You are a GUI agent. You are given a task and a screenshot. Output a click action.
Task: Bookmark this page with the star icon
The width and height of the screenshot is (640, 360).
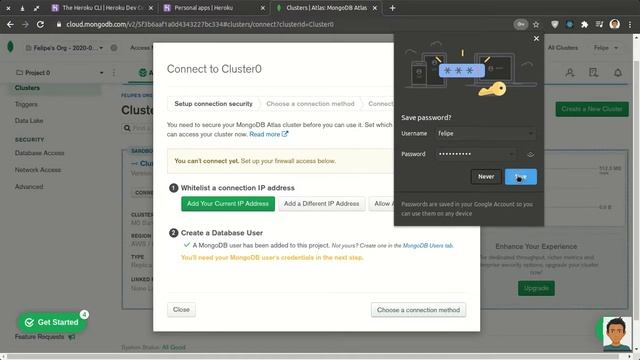[536, 24]
